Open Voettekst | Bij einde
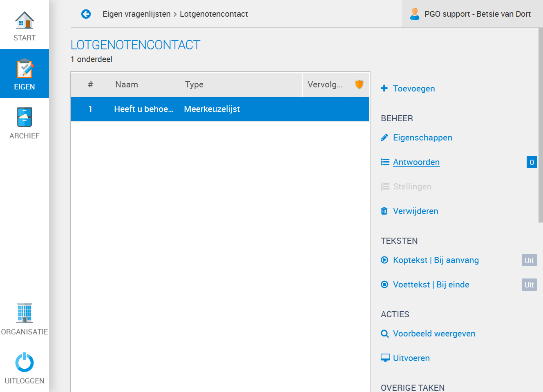This screenshot has width=543, height=392. point(431,285)
